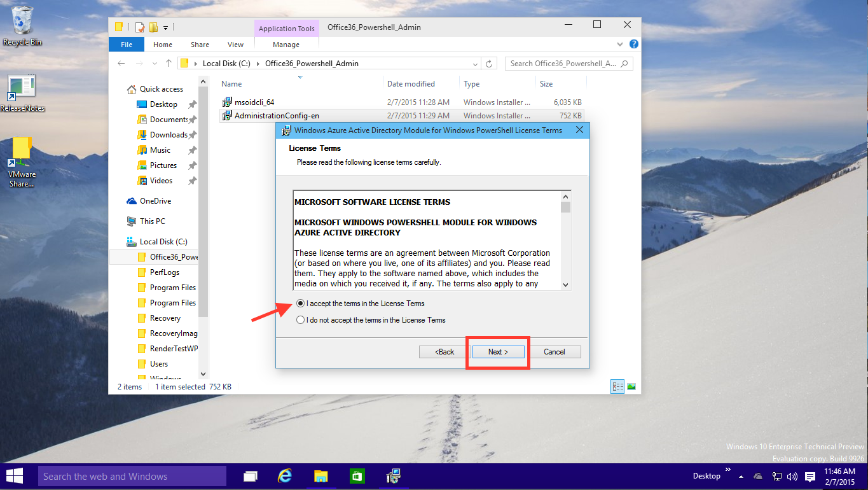Select Local Disk (C:) in navigation tree
Image resolution: width=868 pixels, height=490 pixels.
tap(163, 242)
